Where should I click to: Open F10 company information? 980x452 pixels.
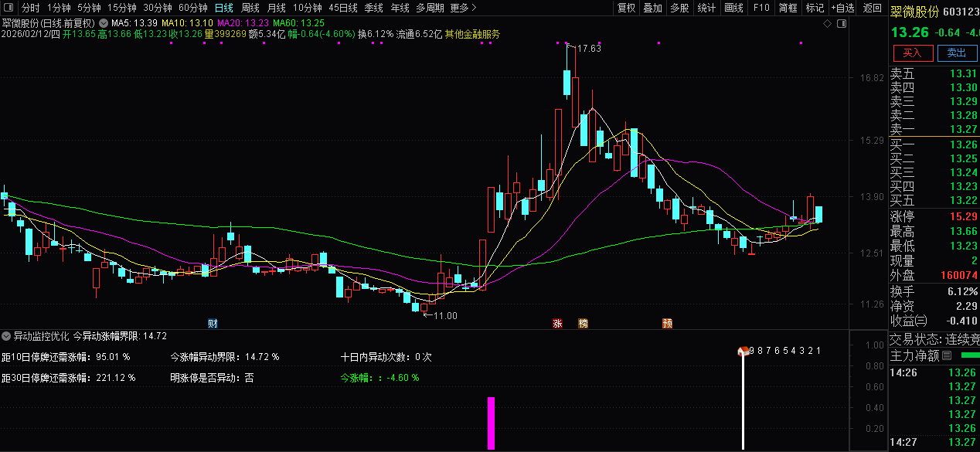tap(761, 8)
